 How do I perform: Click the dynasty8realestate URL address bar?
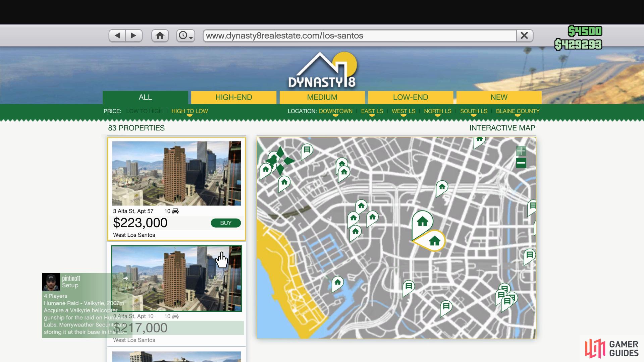(x=359, y=36)
